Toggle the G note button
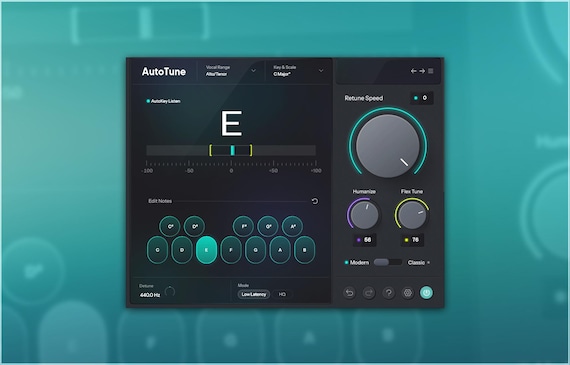The image size is (570, 365). 256,250
